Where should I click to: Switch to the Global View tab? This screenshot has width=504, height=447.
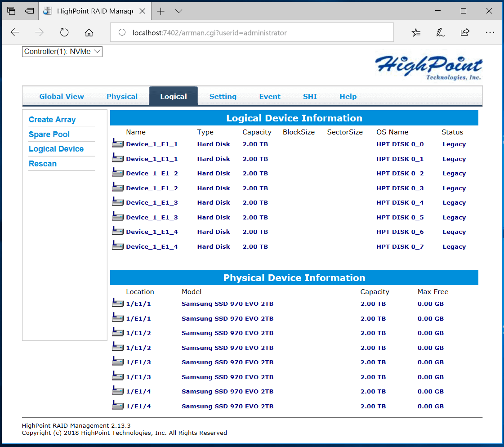(62, 97)
